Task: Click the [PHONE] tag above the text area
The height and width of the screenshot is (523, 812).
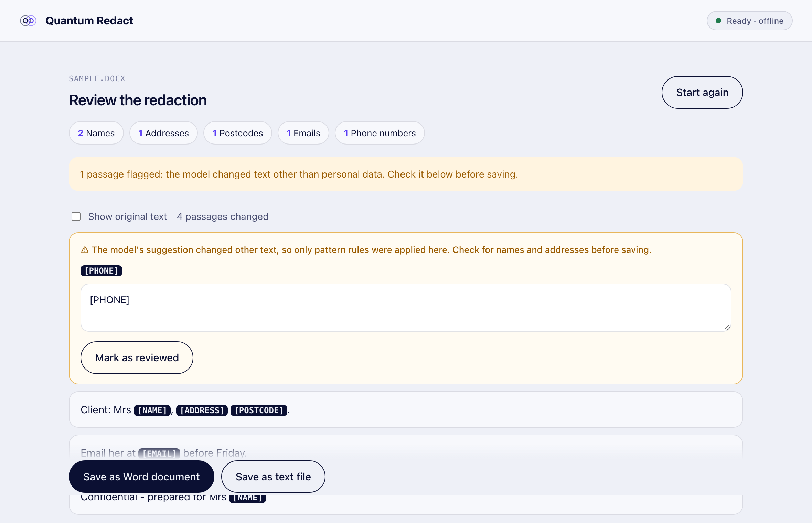Action: [101, 271]
